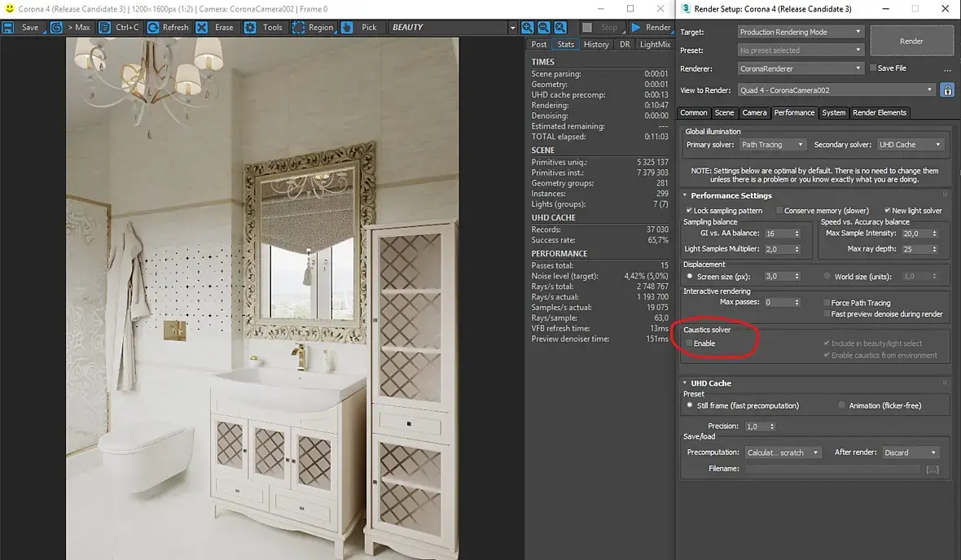Switch to the Stats tab
Viewport: 961px width, 560px height.
pyautogui.click(x=566, y=44)
